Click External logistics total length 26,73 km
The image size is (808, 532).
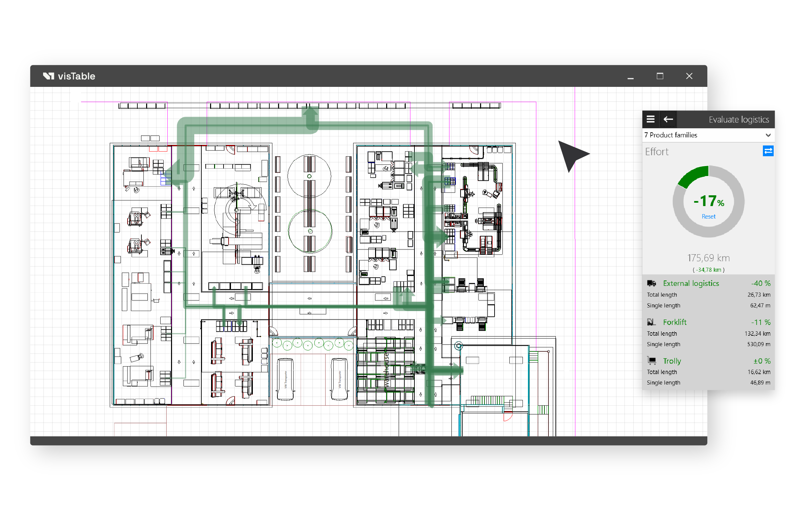coord(759,295)
